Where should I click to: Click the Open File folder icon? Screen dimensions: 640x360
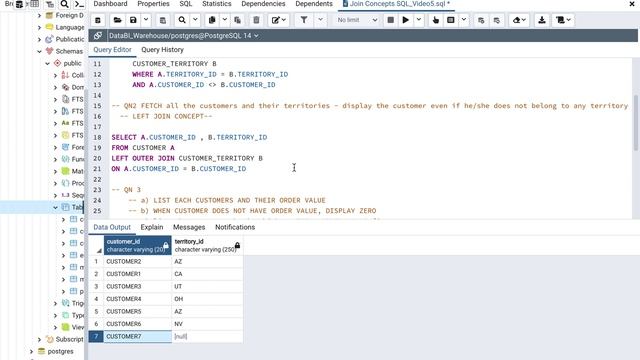[x=118, y=20]
